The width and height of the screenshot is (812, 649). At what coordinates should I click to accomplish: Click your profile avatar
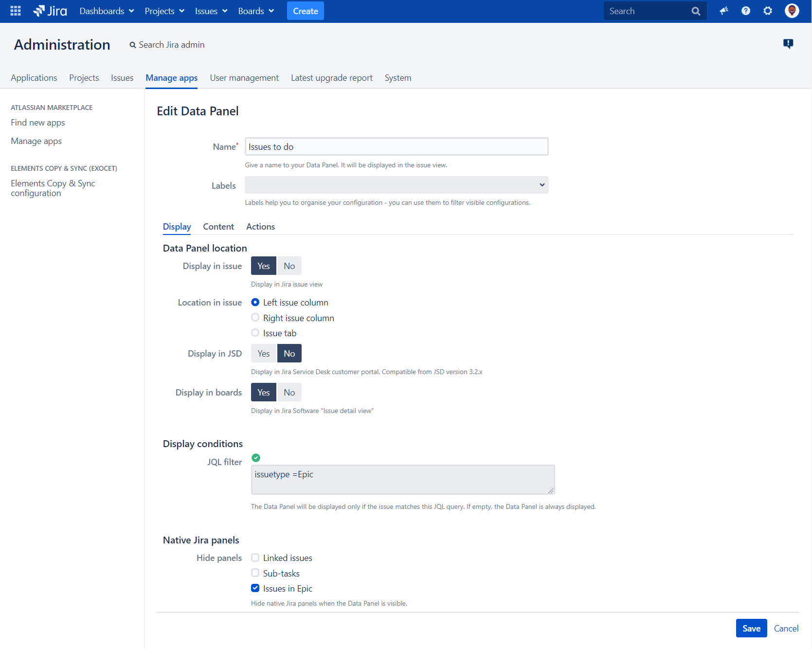coord(792,10)
